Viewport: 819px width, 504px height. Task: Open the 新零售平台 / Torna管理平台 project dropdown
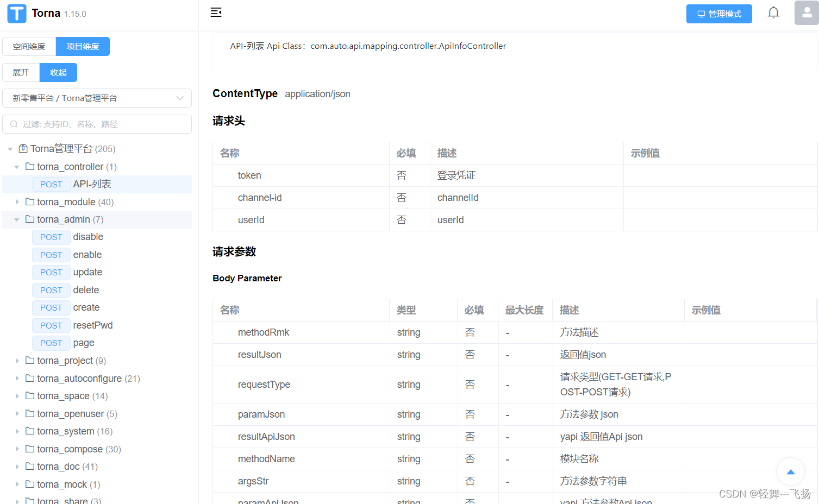point(97,98)
